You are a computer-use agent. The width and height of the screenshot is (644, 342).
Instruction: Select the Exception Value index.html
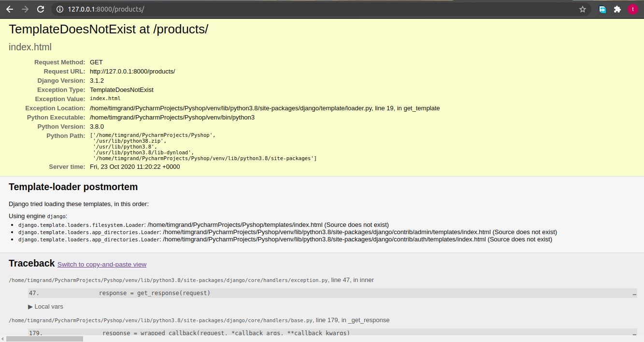click(105, 99)
